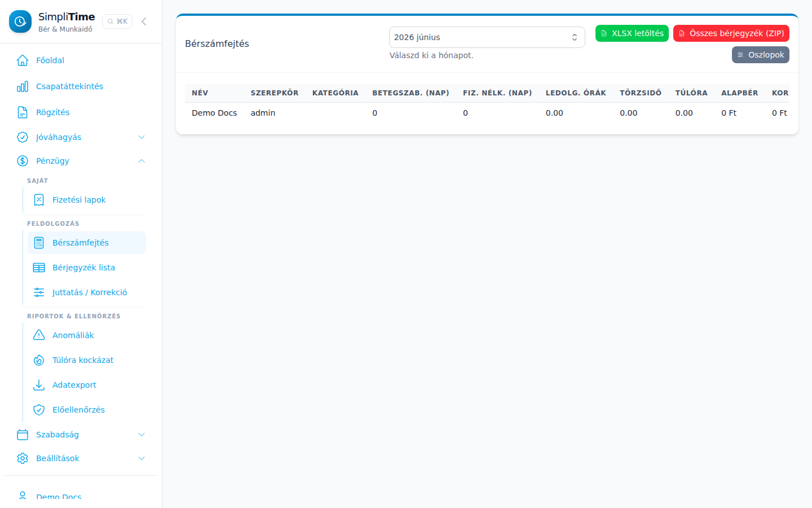Click the Juttatás / Korrekció sliders icon

[x=39, y=292]
